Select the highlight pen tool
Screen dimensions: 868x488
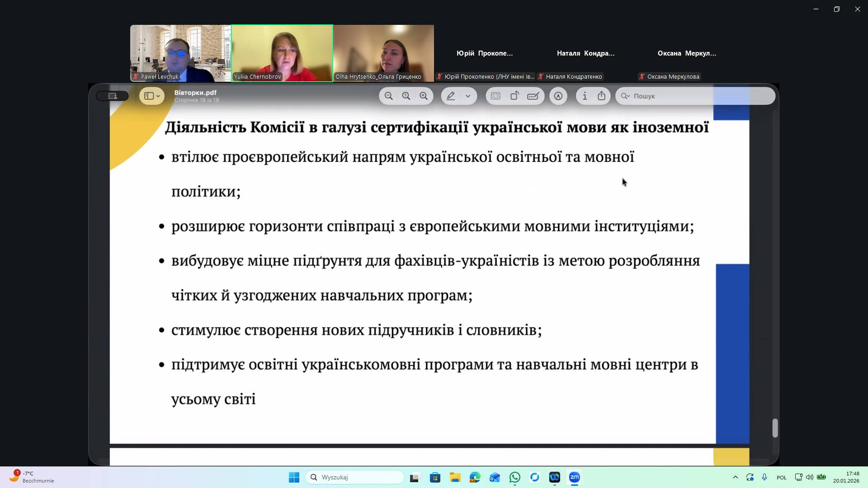pos(451,96)
